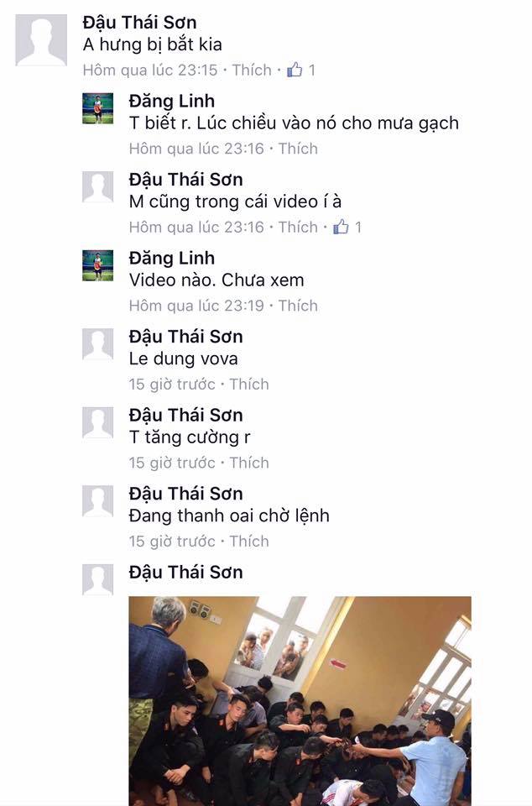
Task: Click blank avatar next to 'Đang thanh oai chờ lệnh'
Action: click(97, 501)
